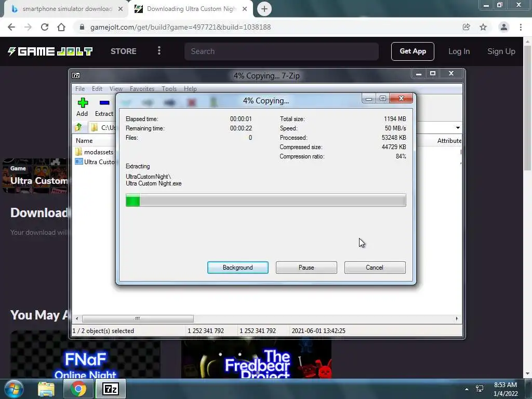This screenshot has height=399, width=532.
Task: Send the copy operation to Background
Action: click(x=238, y=268)
